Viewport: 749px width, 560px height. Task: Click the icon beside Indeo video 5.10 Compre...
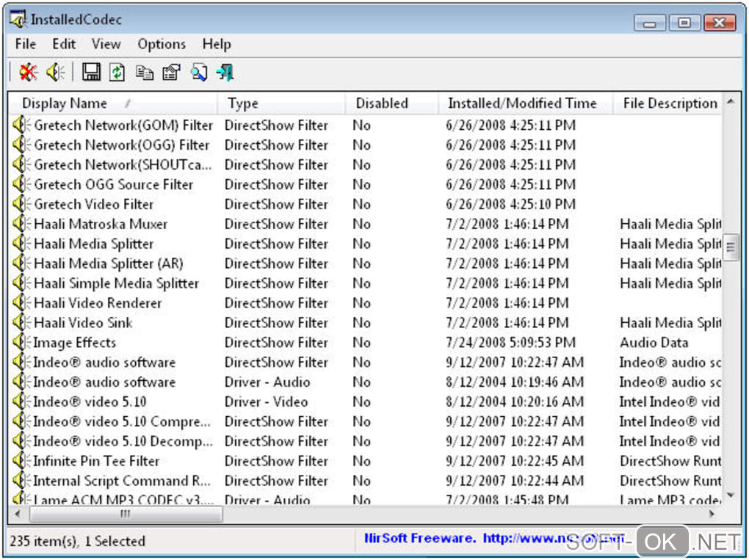[x=21, y=421]
